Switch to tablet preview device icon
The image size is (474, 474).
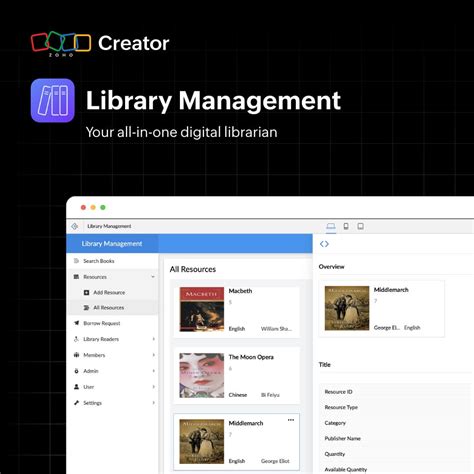tap(360, 226)
